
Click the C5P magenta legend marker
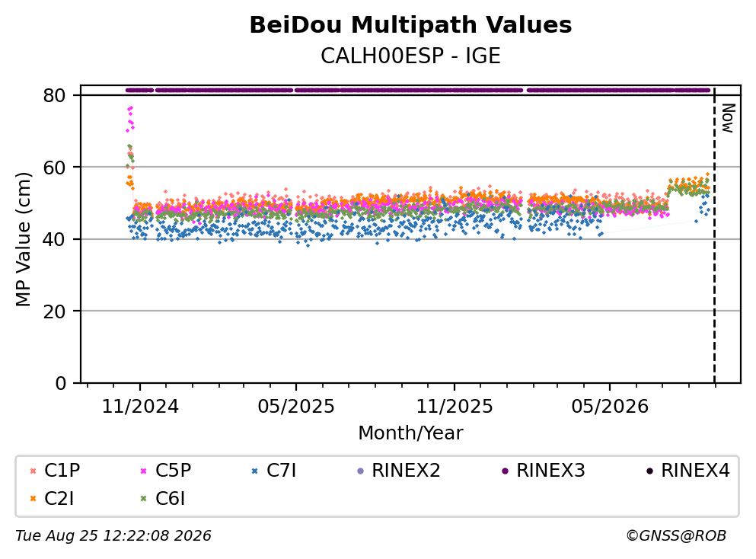(144, 471)
